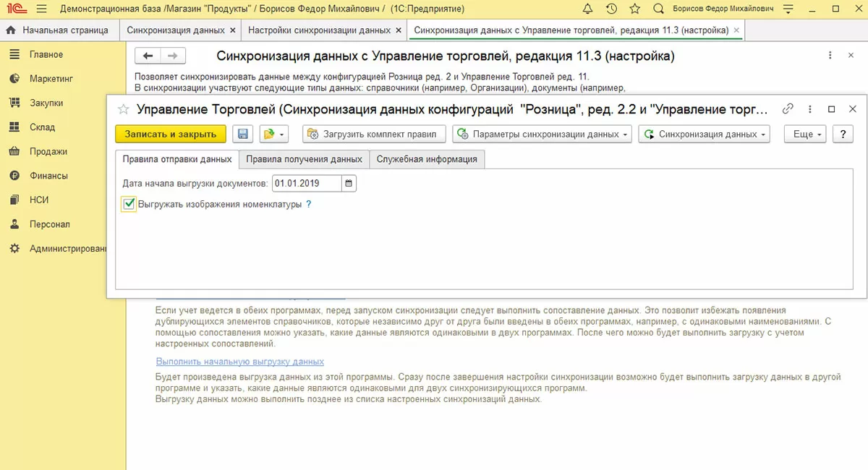Show hint for image export option
868x470 pixels.
click(x=309, y=205)
